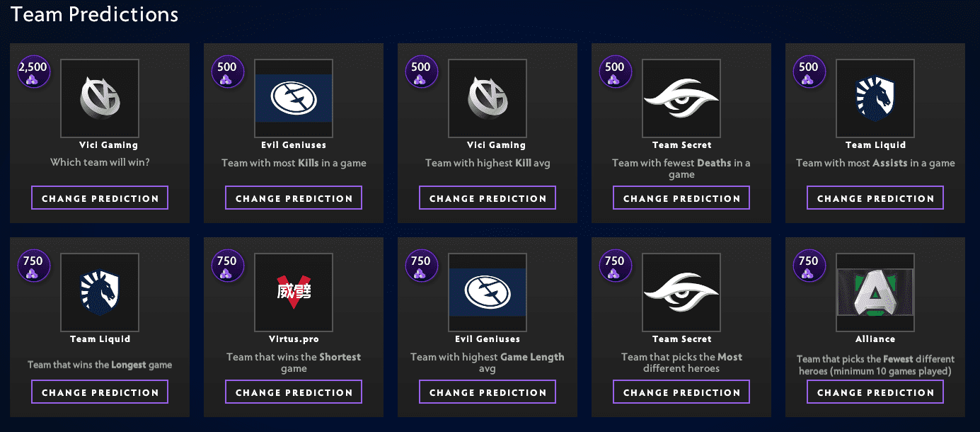This screenshot has height=432, width=980.
Task: Change prediction for fewest Deaths in a game
Action: [681, 198]
